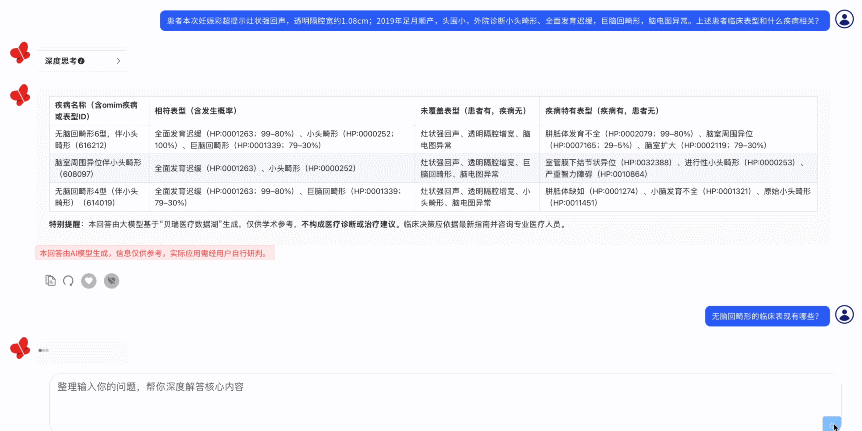The height and width of the screenshot is (431, 862).
Task: Click the 特别提醒 disclaimer text under the table
Action: 307,224
